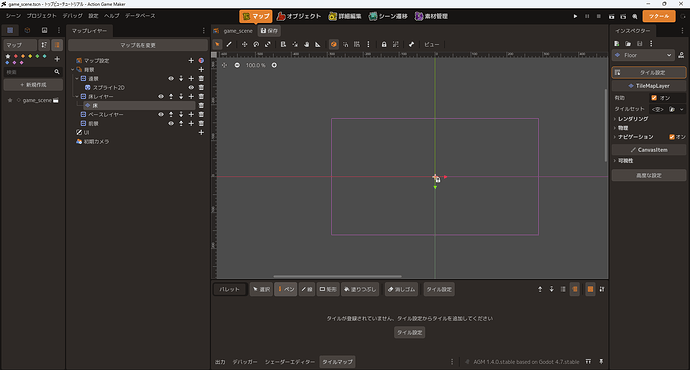Toggle visibility of スプライト2D node
This screenshot has height=370, width=690.
[x=191, y=88]
